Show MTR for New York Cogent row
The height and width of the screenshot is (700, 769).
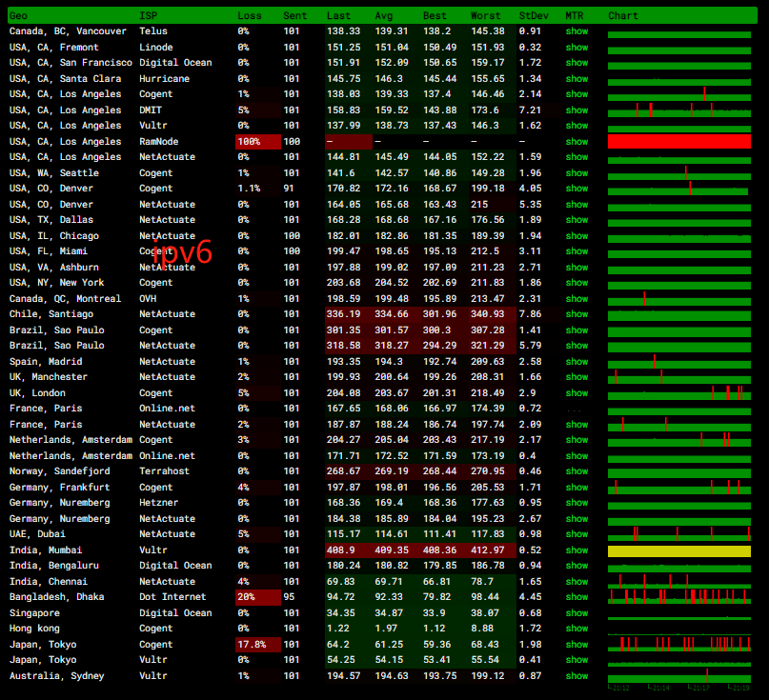point(577,283)
